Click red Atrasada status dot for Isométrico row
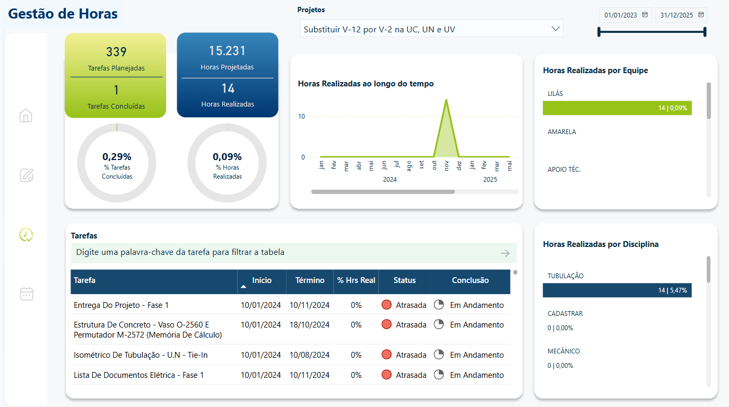729x407 pixels. click(386, 354)
